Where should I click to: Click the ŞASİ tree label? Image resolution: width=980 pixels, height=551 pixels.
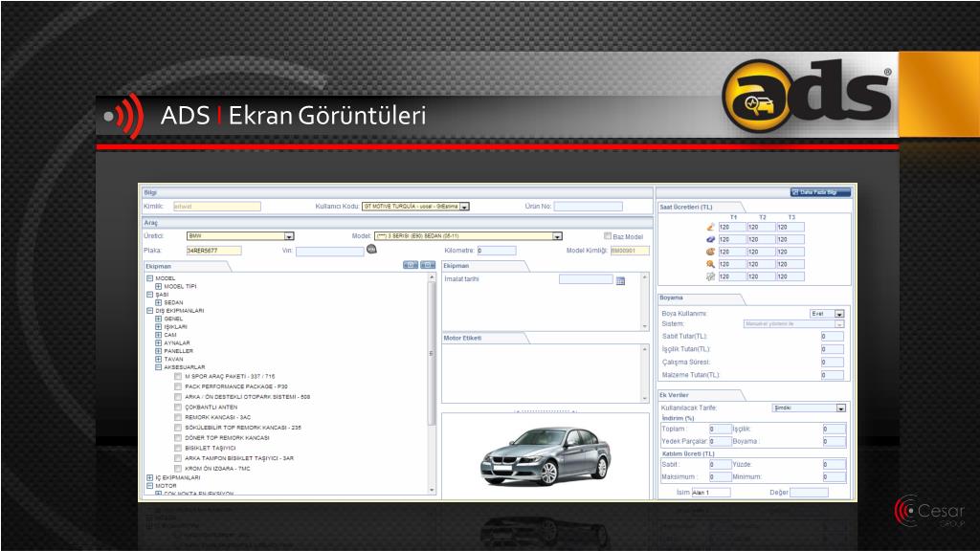point(162,295)
